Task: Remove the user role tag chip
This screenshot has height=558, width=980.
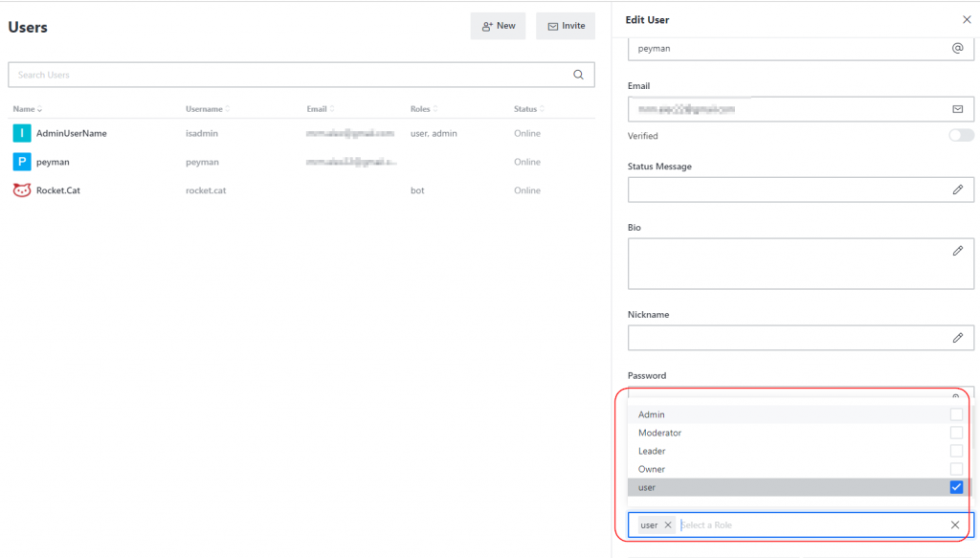Action: click(668, 525)
